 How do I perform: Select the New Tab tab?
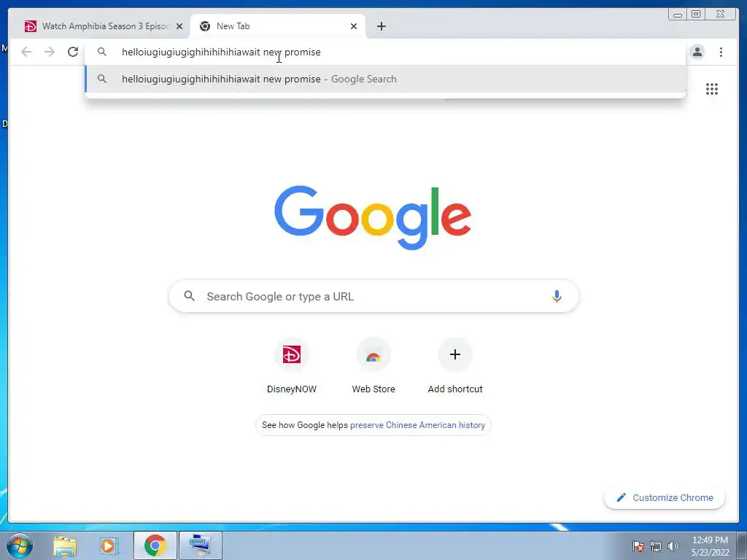point(278,26)
